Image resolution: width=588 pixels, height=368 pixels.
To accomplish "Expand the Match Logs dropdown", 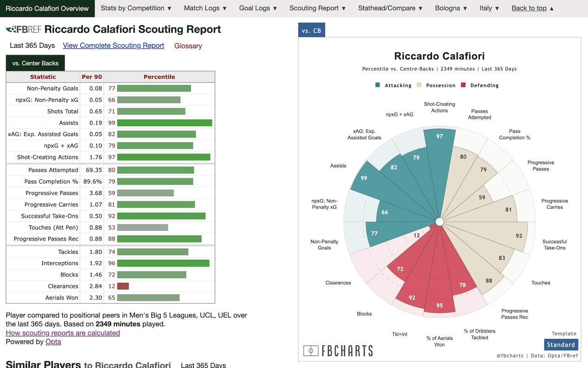I will click(205, 8).
